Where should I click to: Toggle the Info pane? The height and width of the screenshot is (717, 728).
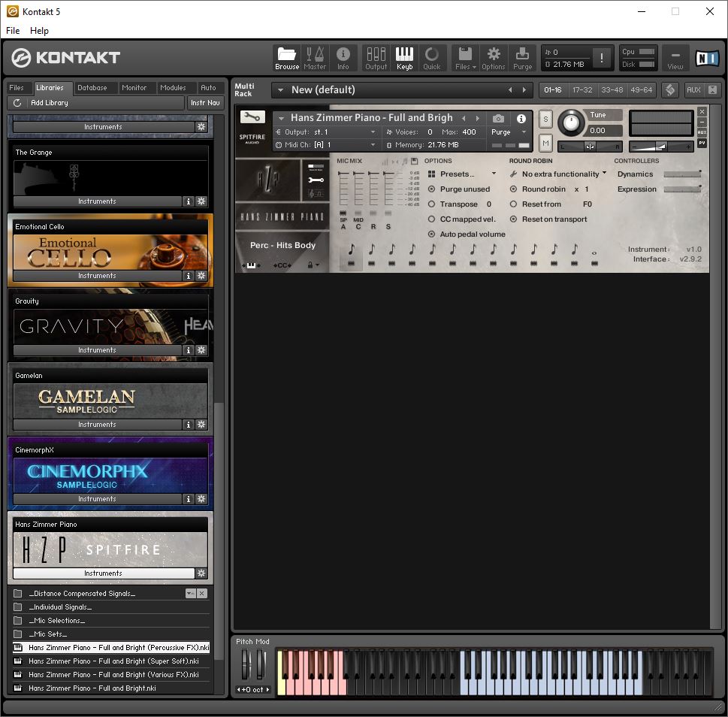pos(343,58)
